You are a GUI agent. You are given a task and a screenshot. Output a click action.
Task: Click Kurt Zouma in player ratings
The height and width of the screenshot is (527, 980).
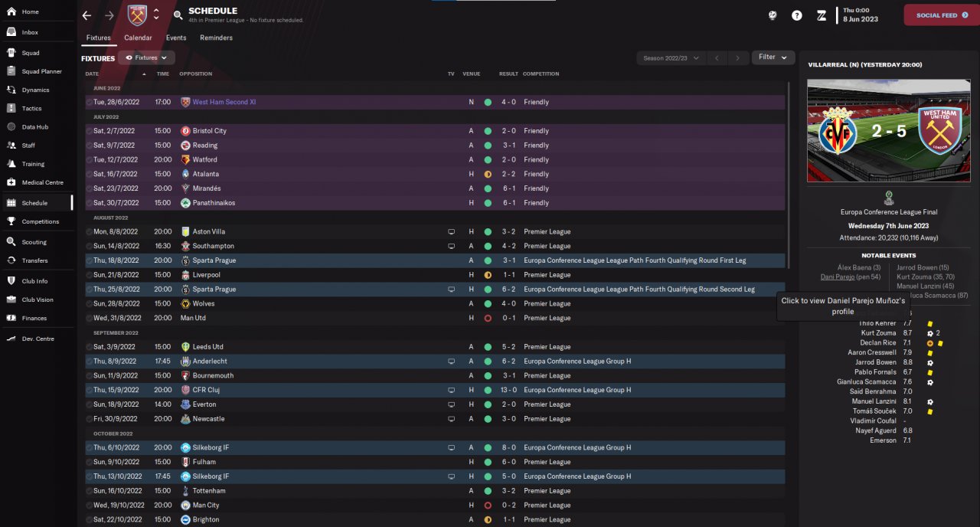[x=879, y=333]
